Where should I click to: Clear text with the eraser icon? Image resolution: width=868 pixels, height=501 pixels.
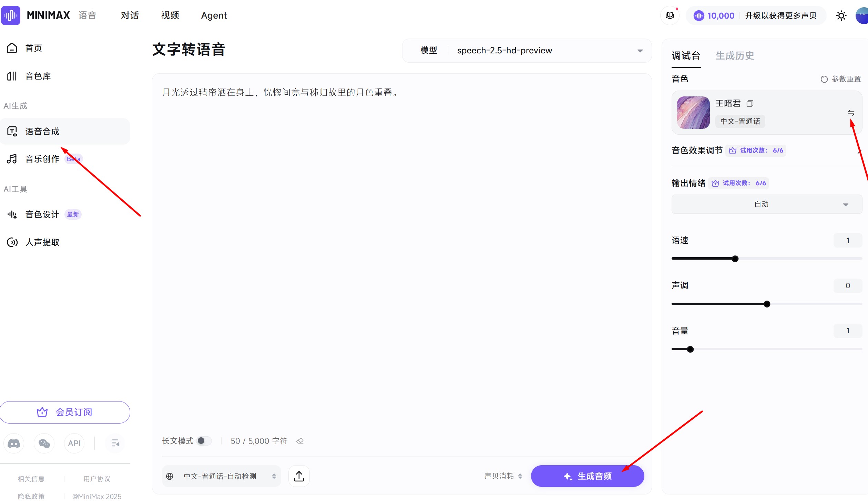[x=300, y=441]
